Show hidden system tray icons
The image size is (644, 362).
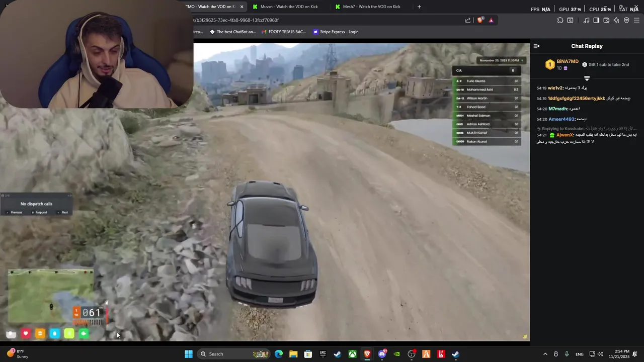545,354
